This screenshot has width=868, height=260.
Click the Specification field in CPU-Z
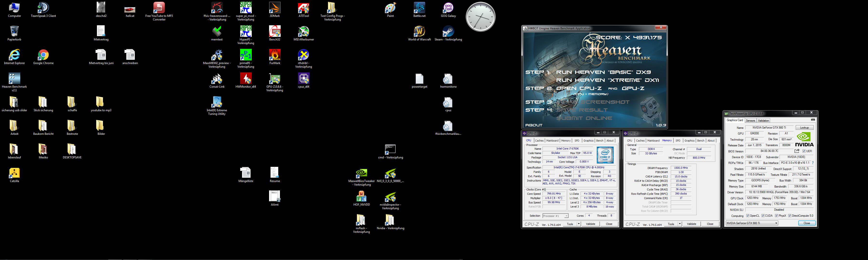coord(579,168)
